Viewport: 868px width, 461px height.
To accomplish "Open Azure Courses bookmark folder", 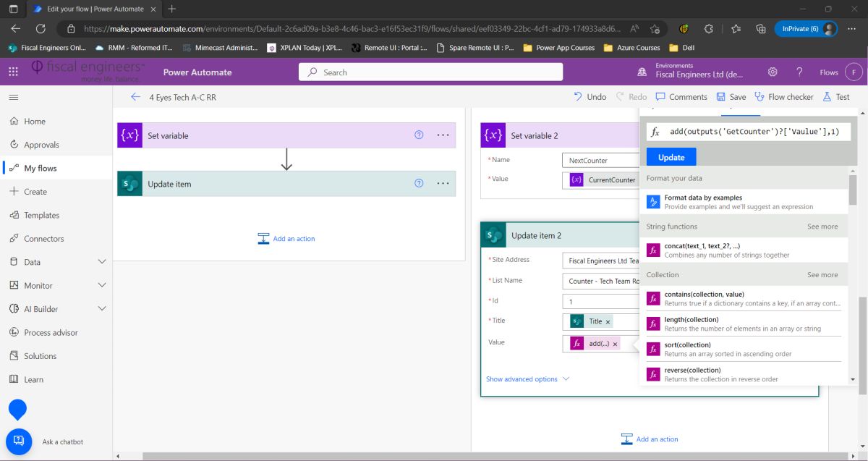I will (631, 48).
